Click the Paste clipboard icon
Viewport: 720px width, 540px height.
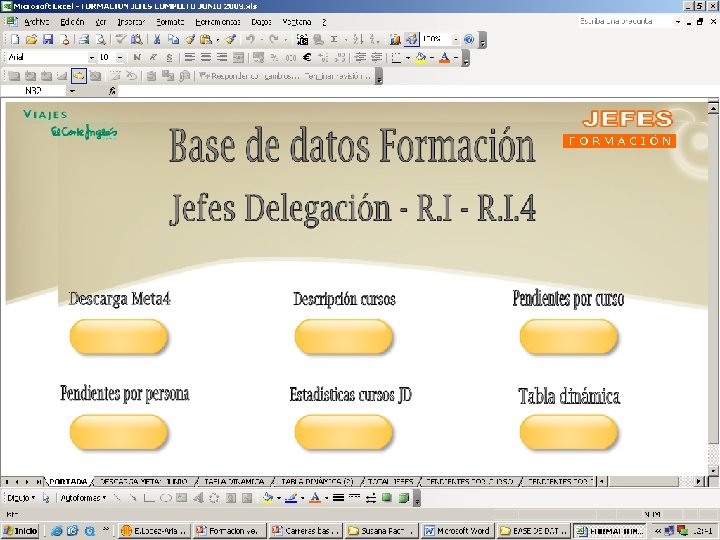205,39
